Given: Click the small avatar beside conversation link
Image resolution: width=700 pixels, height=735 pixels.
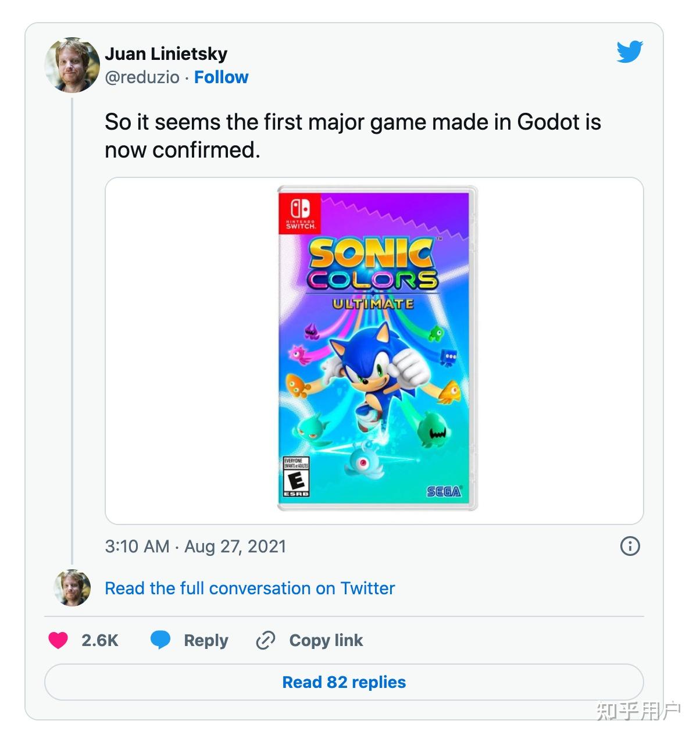Looking at the screenshot, I should click(72, 588).
